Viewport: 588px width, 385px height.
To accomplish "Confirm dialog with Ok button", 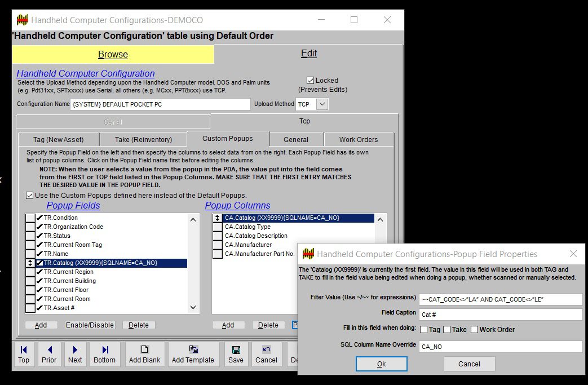I will point(381,364).
